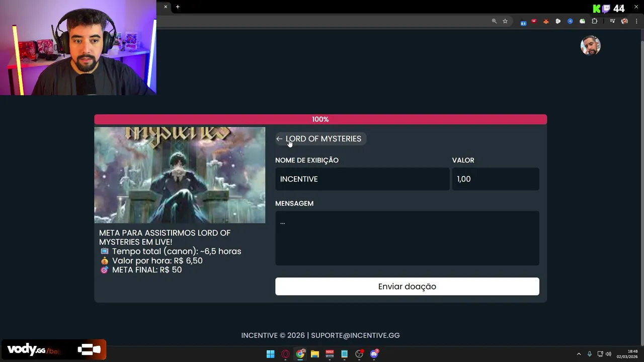Open the Chrome profile avatar

point(624,21)
